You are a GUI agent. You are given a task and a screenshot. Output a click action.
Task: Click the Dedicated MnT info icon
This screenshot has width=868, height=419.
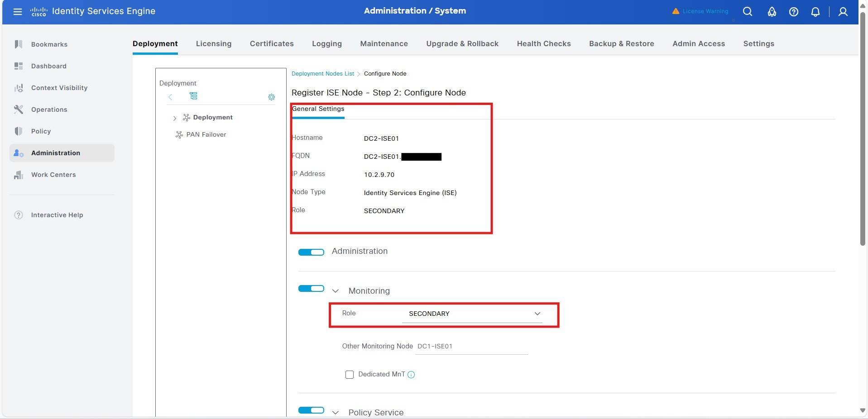[x=411, y=375]
